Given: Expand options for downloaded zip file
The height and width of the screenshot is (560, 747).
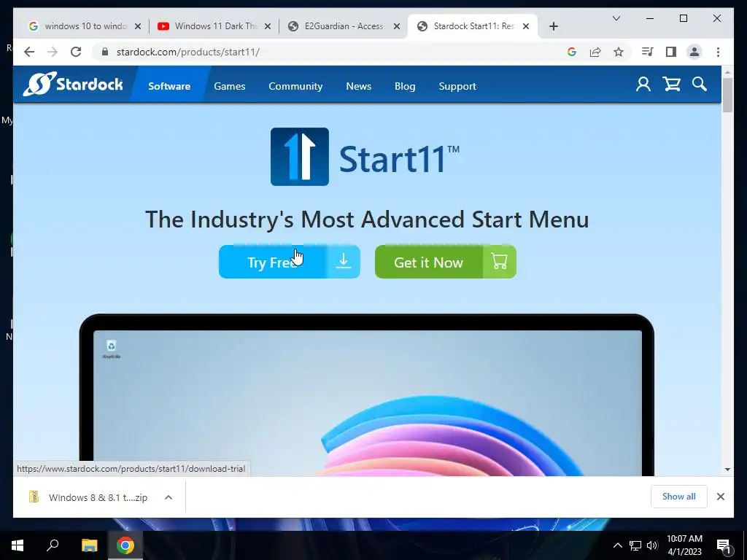Looking at the screenshot, I should pyautogui.click(x=169, y=497).
